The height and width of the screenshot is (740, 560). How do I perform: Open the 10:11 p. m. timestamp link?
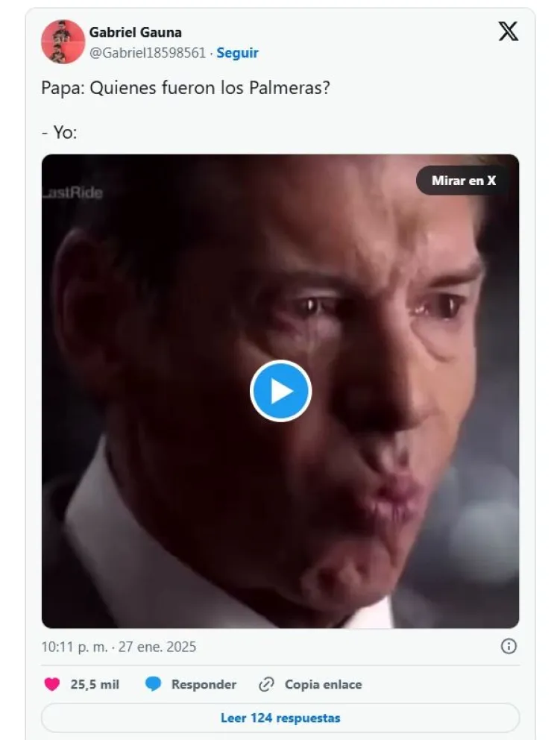coord(76,647)
